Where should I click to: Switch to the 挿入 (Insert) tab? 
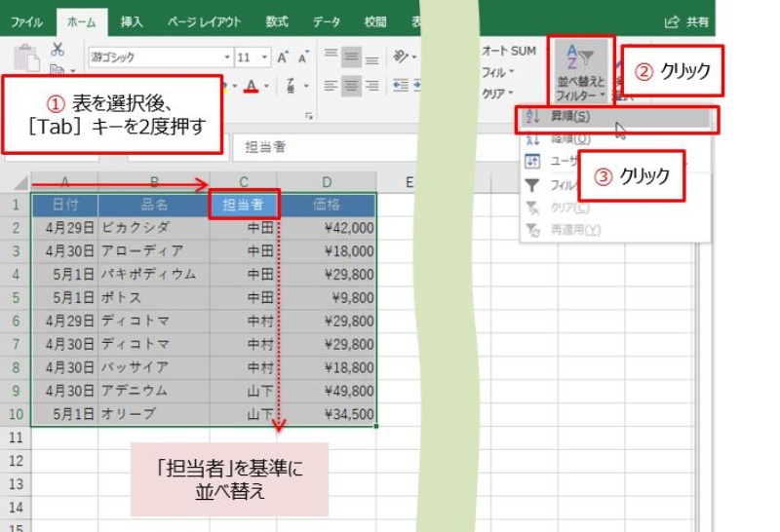(131, 21)
